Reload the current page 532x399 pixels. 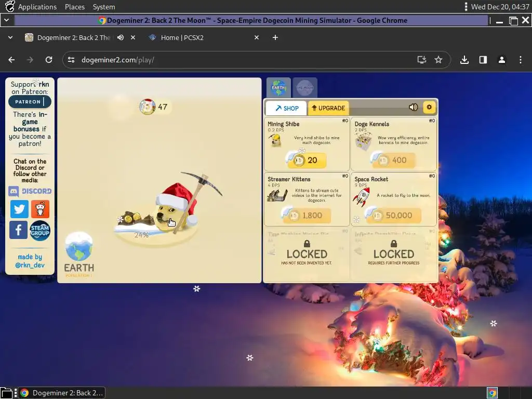49,60
